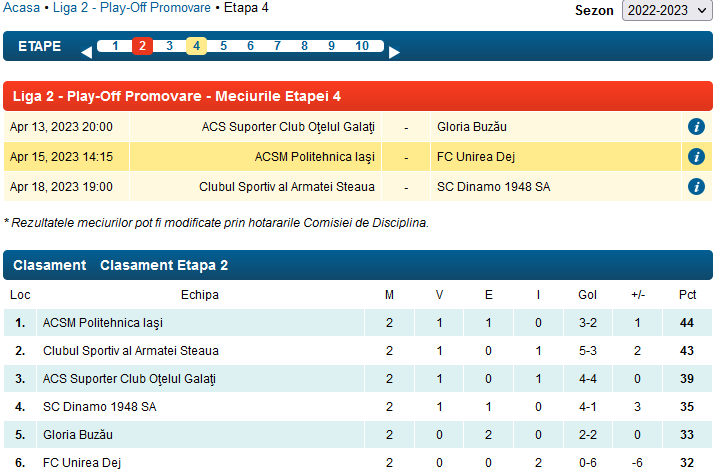Screen dimensions: 720x475
Task: Click SC Dinamo 1948 SA standings row
Action: [99, 407]
